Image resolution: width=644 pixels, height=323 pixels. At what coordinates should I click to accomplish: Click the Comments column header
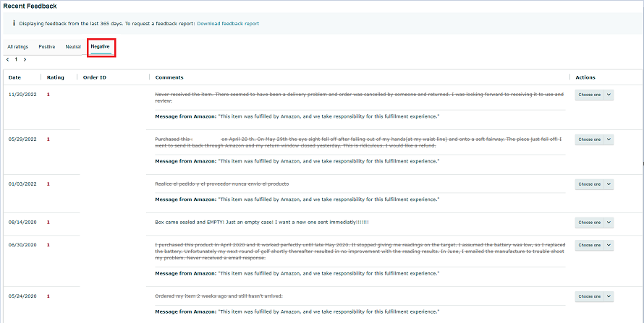(169, 77)
